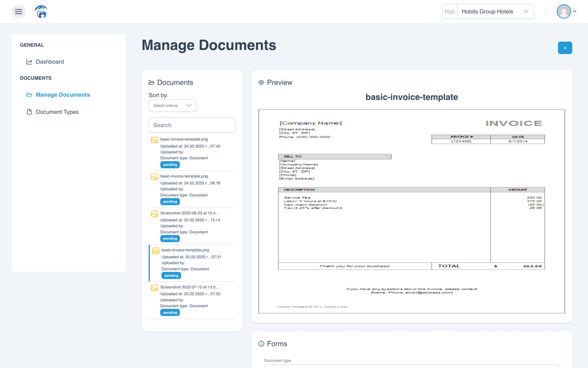Click pending badge on the 25.02.2025 07:33 document
This screenshot has height=368, width=588.
pos(170,313)
